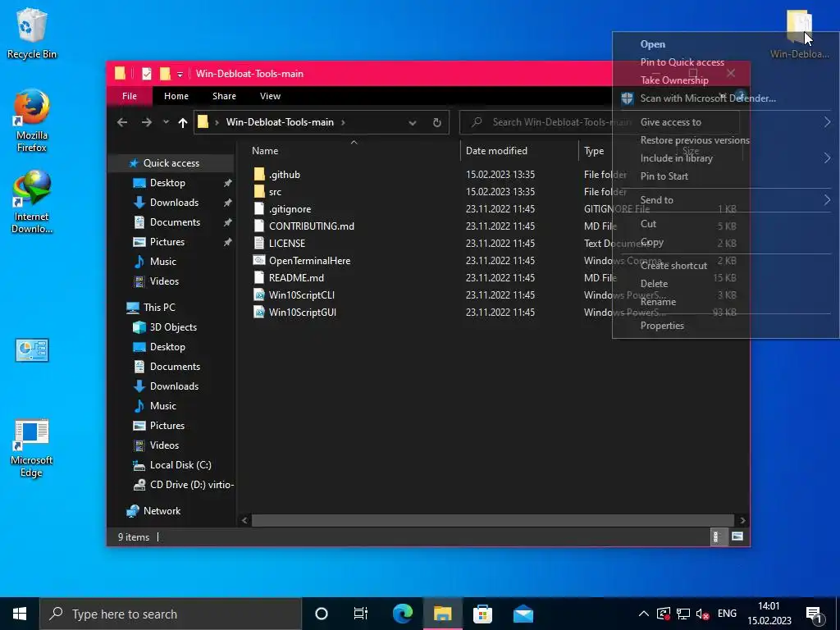This screenshot has width=840, height=630.
Task: Open pinned Pictures under Quick access
Action: click(167, 242)
